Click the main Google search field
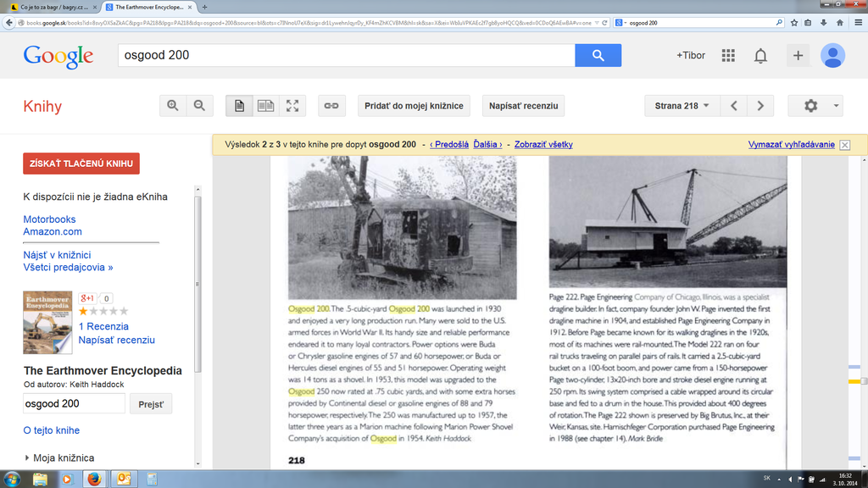Viewport: 868px width, 488px height. (347, 55)
